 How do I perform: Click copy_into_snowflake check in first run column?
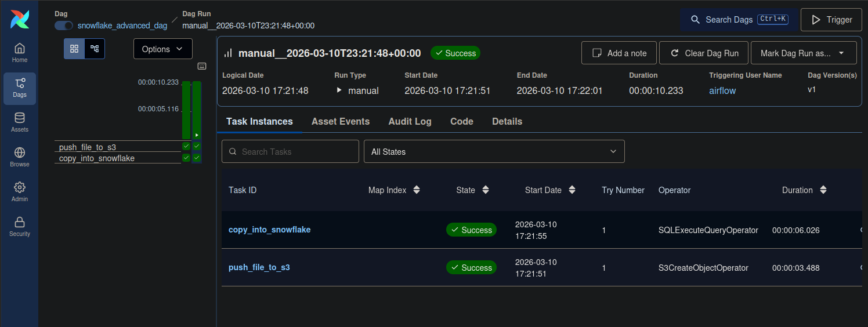pos(186,158)
